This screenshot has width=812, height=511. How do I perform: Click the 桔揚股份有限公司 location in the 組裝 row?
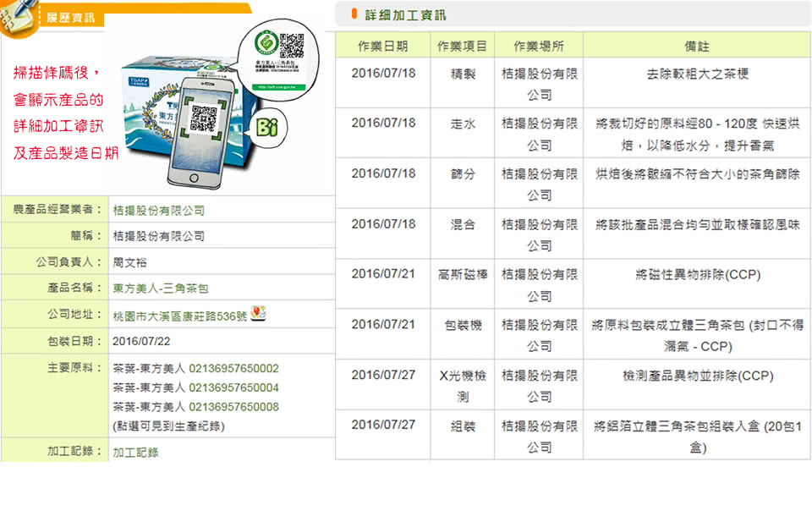click(x=539, y=437)
